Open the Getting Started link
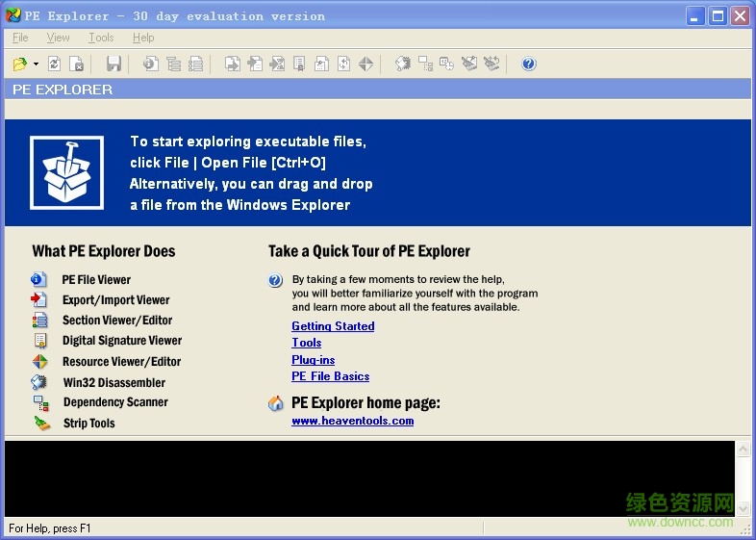Viewport: 756px width, 540px height. pyautogui.click(x=333, y=326)
